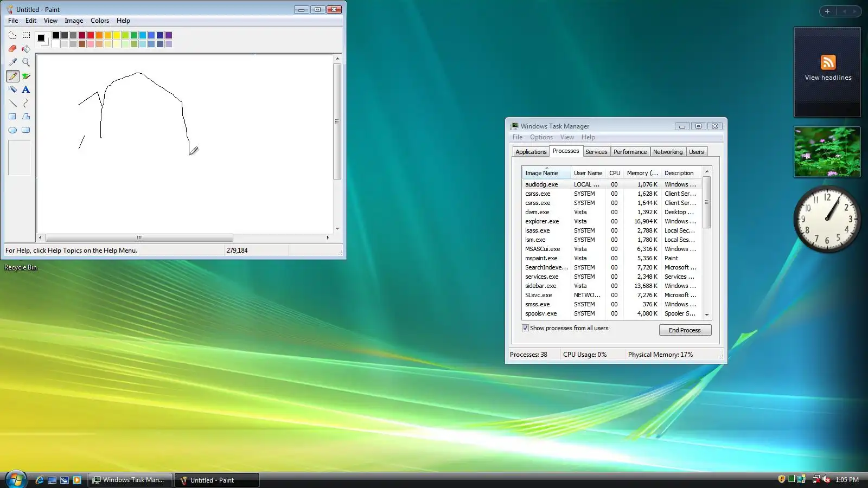Choose the purple color swatch in the palette
Viewport: 868px width, 488px height.
169,35
